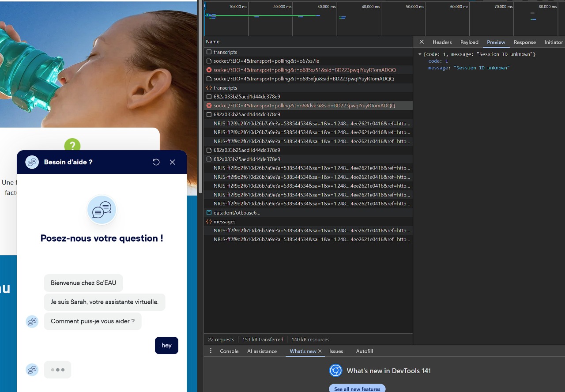Open the Payload tab

click(x=469, y=42)
